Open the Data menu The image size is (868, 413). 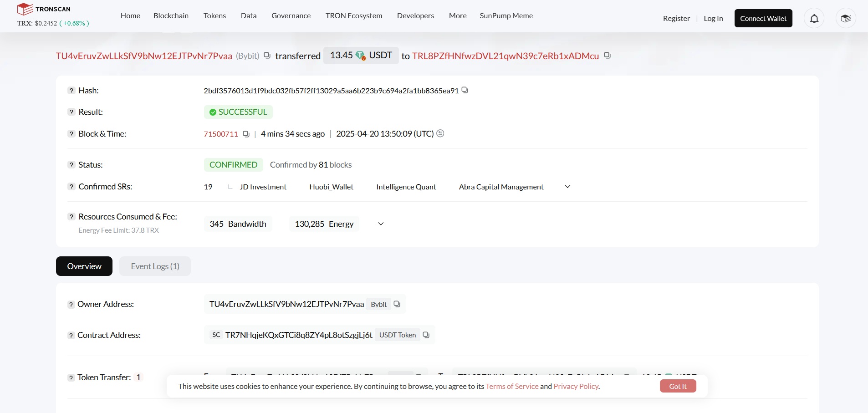pyautogui.click(x=249, y=15)
